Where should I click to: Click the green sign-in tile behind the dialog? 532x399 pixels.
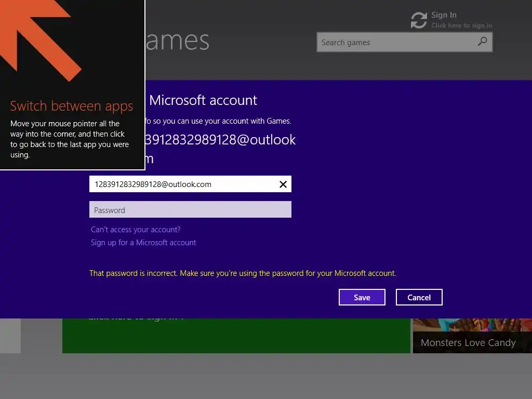[x=236, y=336]
